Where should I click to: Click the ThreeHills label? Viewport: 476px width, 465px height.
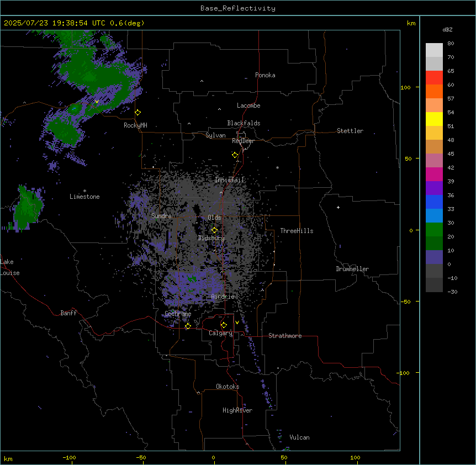click(x=297, y=231)
